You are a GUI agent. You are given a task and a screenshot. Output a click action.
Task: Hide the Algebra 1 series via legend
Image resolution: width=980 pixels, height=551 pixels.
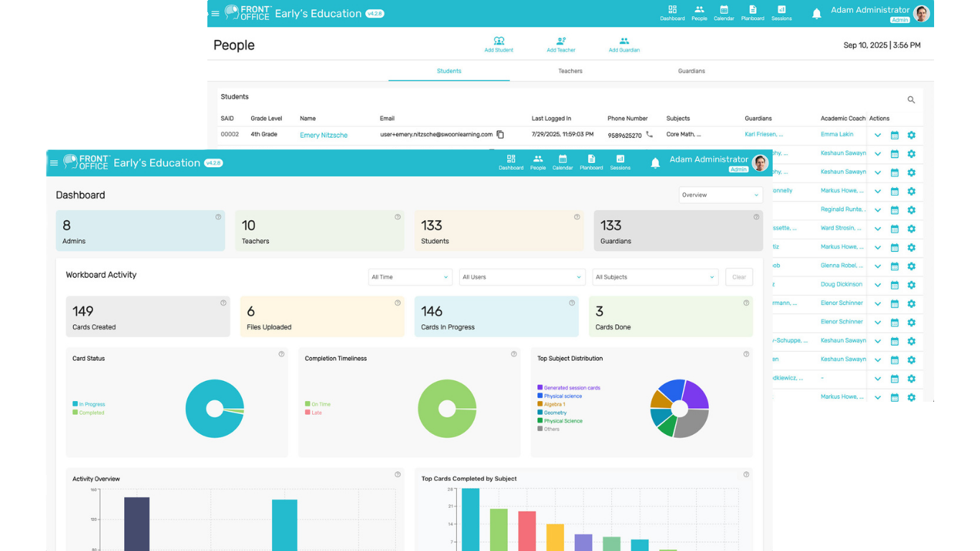(x=554, y=405)
